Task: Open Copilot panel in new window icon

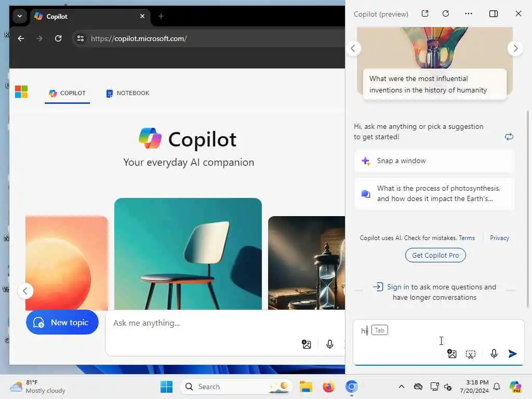Action: coord(425,14)
